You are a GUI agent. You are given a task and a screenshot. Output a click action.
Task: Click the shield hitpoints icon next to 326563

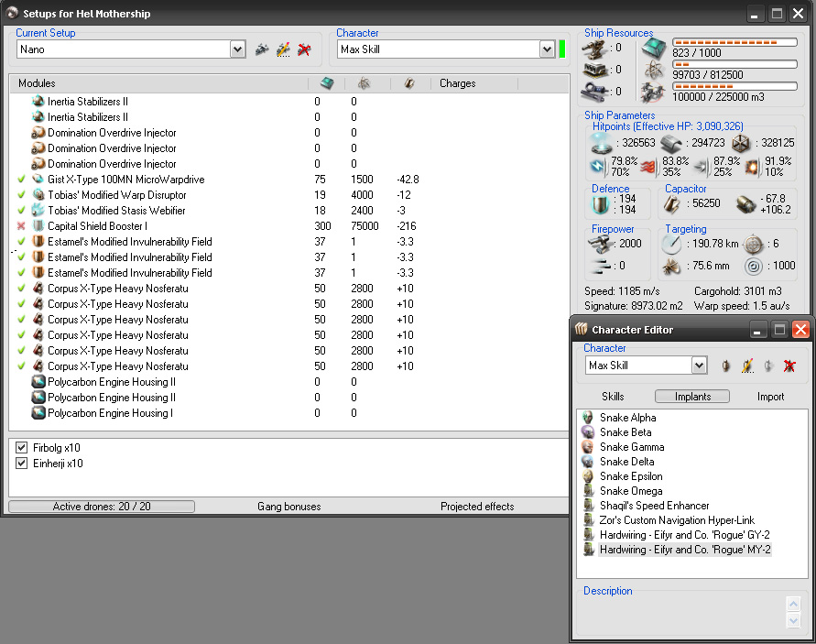click(601, 143)
